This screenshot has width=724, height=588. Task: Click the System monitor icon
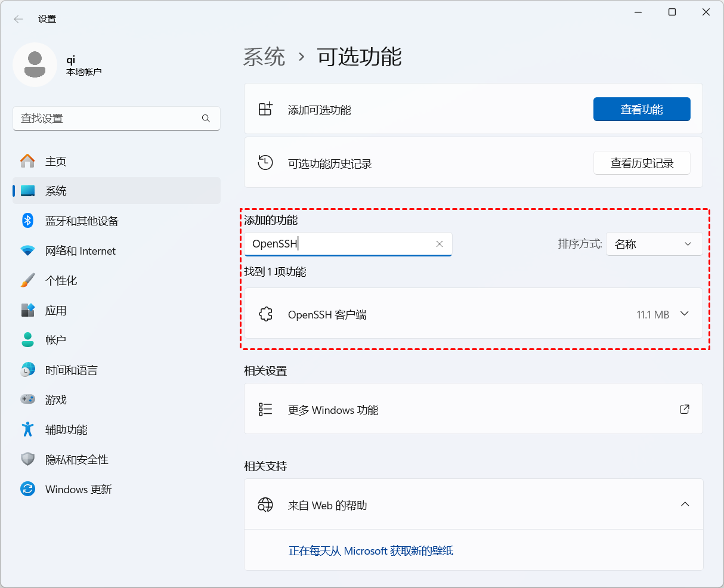click(x=27, y=191)
